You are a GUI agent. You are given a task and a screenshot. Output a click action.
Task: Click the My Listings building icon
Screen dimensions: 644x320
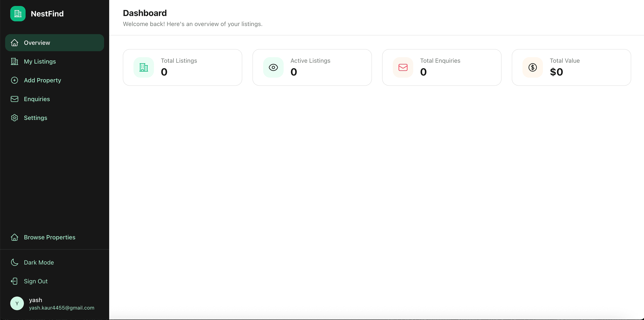pos(15,61)
